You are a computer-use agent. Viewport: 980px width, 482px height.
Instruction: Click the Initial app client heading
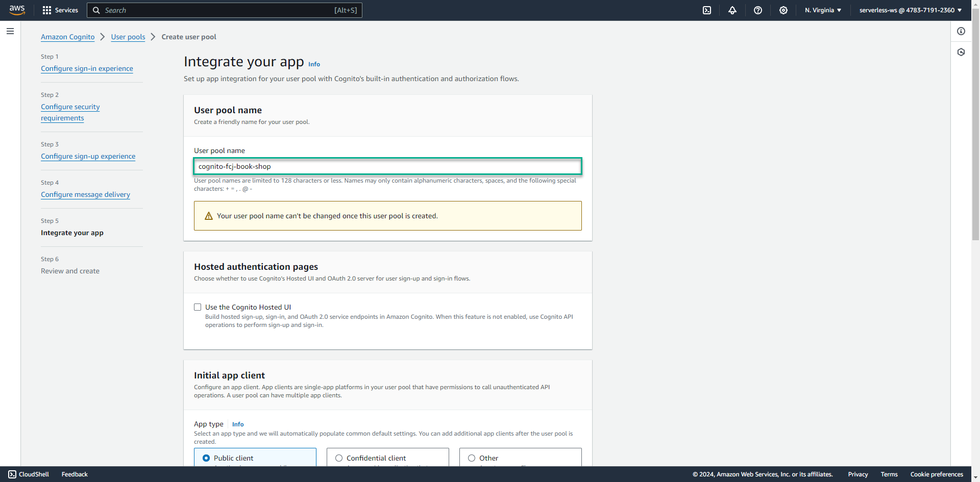229,375
